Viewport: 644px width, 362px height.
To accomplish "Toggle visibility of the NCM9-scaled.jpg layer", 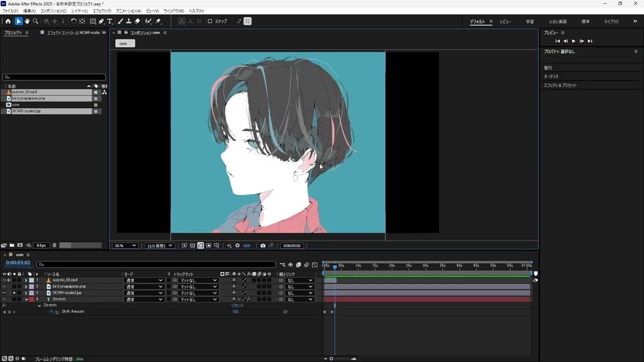I will click(x=4, y=293).
